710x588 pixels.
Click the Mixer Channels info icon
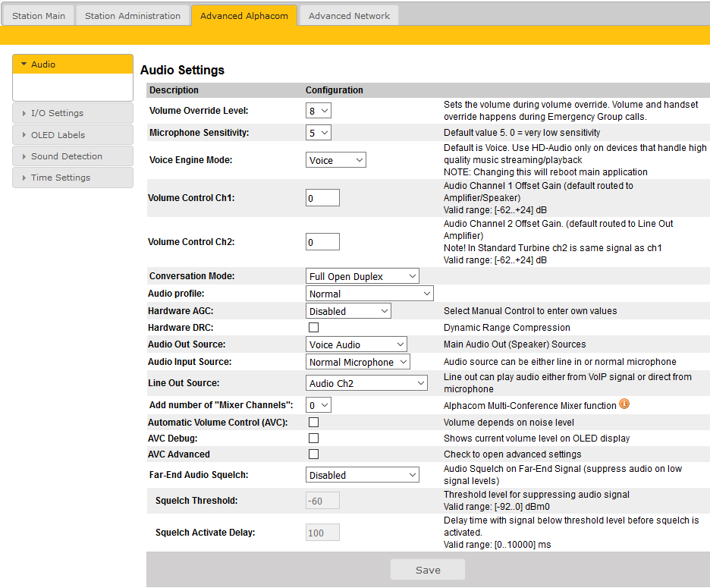(624, 404)
